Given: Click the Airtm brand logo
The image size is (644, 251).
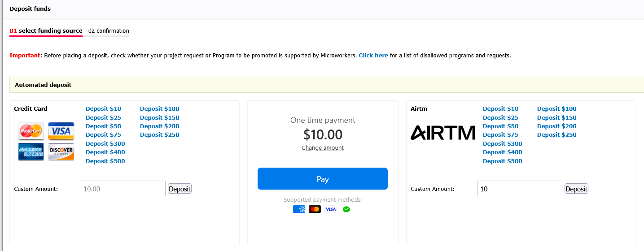Looking at the screenshot, I should point(442,133).
